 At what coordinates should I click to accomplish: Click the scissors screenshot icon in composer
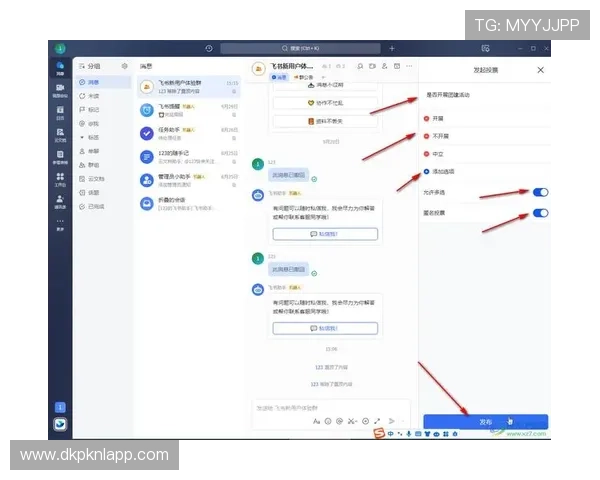point(352,421)
